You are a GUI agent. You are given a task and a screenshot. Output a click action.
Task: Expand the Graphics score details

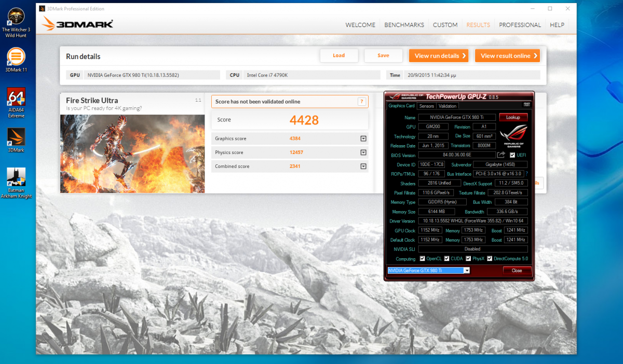click(x=363, y=138)
